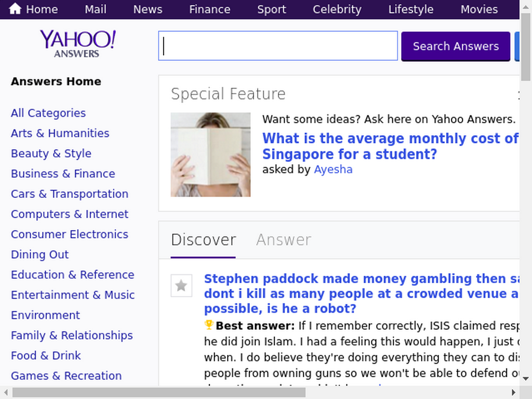Image resolution: width=532 pixels, height=399 pixels.
Task: Click the Home text link in the top bar
Action: click(42, 9)
